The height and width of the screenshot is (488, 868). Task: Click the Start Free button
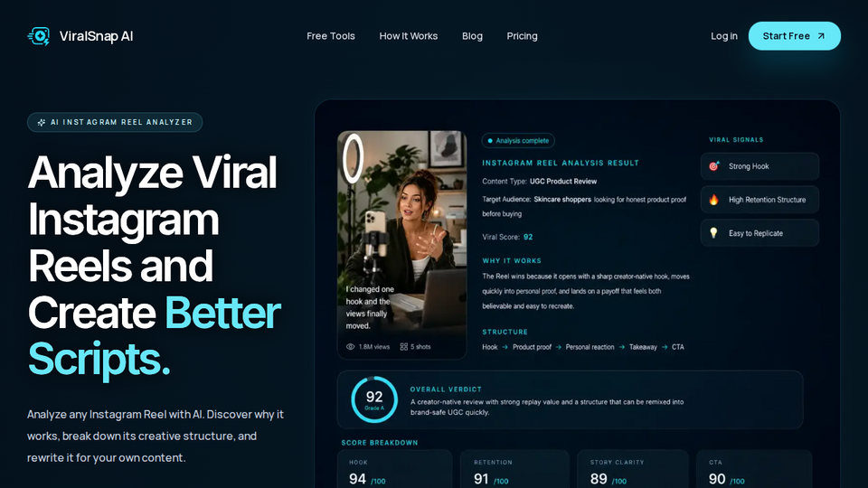tap(795, 36)
